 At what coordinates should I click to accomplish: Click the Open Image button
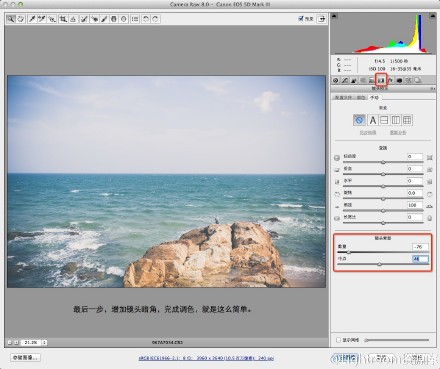pyautogui.click(x=346, y=358)
